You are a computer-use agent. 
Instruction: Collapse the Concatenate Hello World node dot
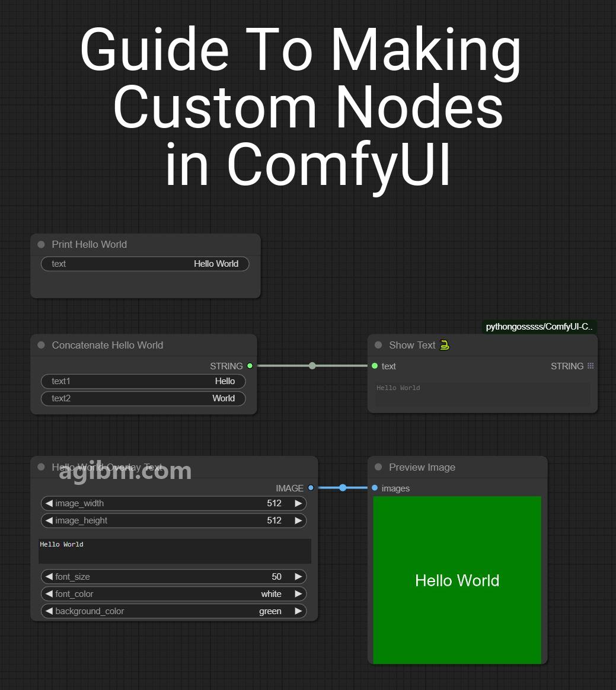point(42,345)
